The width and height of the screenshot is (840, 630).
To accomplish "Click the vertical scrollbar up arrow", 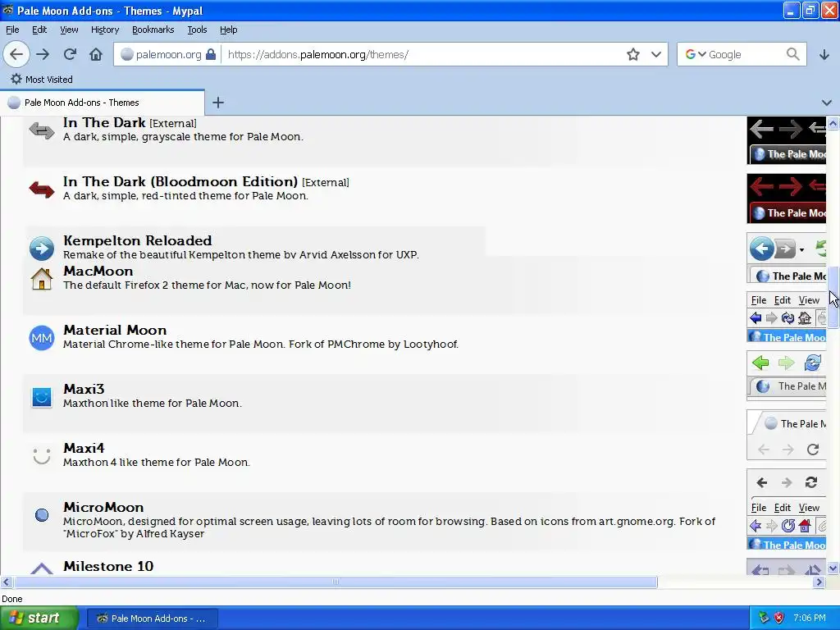I will pyautogui.click(x=833, y=123).
